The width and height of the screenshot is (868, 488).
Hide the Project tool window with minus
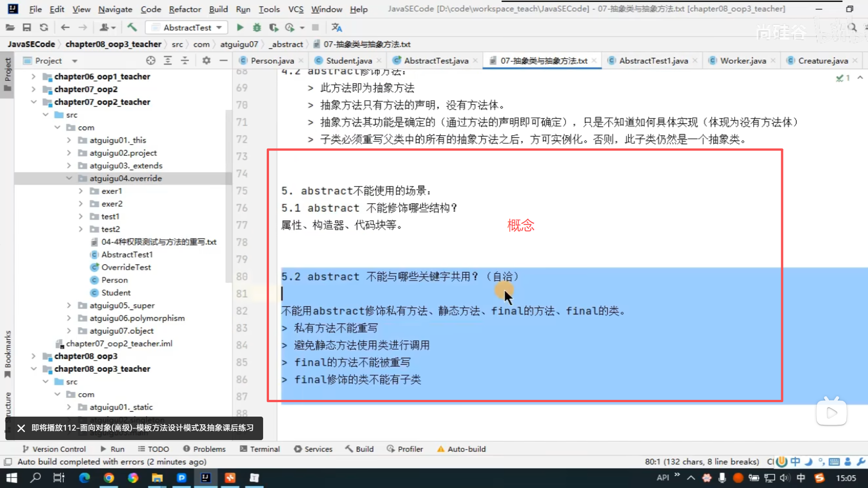(223, 61)
